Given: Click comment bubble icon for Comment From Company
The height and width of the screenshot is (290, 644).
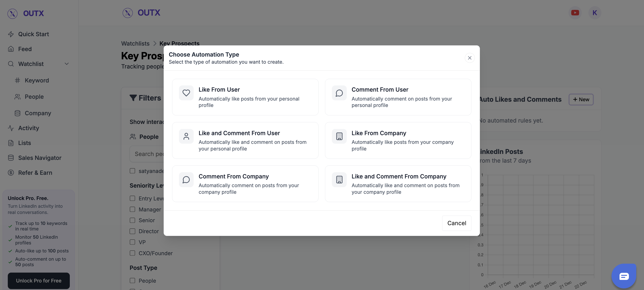Looking at the screenshot, I should click(x=186, y=179).
